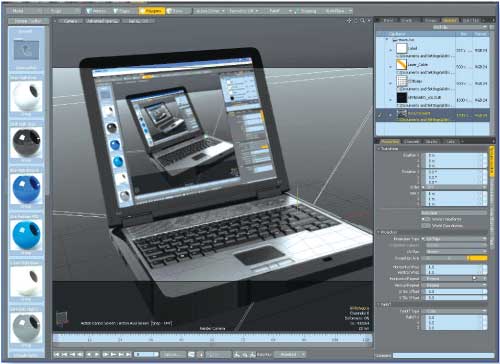The height and width of the screenshot is (364, 500).
Task: Select the black glossy sphere preset thumbnail
Action: [x=26, y=142]
